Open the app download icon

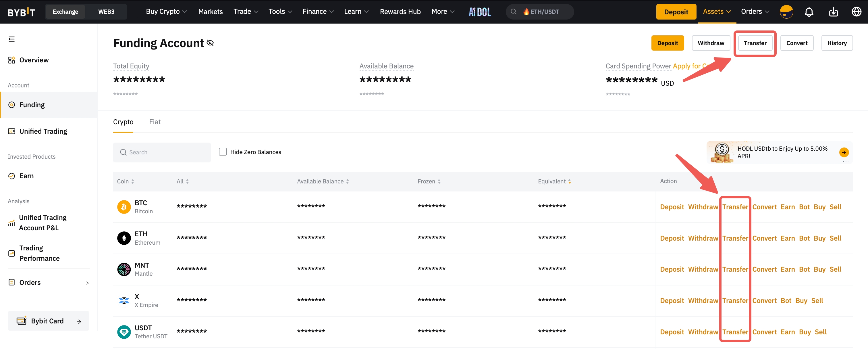[833, 12]
